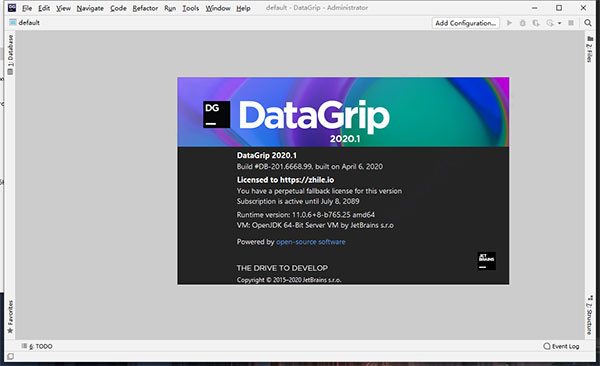This screenshot has width=600, height=366.
Task: Click the tool windows toggle in status bar
Action: pos(10,356)
